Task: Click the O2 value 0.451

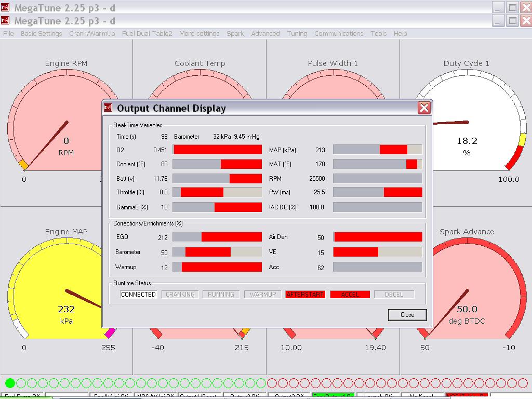Action: coord(160,150)
